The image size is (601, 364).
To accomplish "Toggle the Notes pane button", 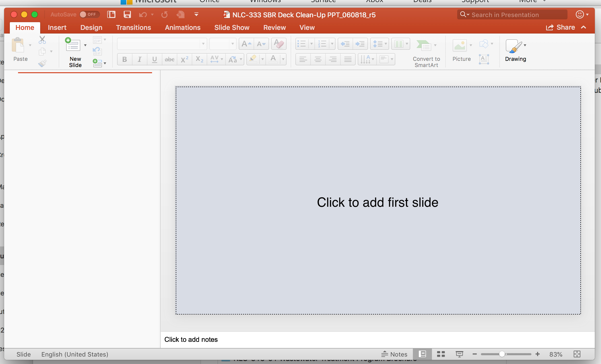I will [394, 354].
